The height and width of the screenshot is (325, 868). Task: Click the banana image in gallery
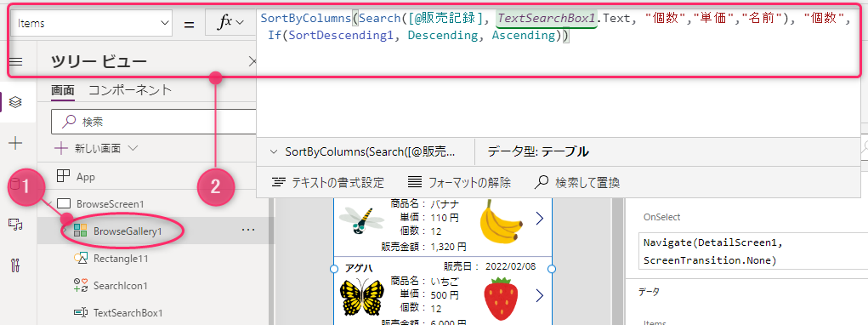pyautogui.click(x=501, y=221)
